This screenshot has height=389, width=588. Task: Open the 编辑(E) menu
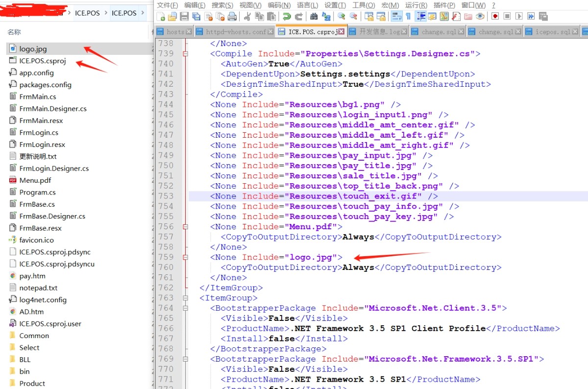point(195,5)
